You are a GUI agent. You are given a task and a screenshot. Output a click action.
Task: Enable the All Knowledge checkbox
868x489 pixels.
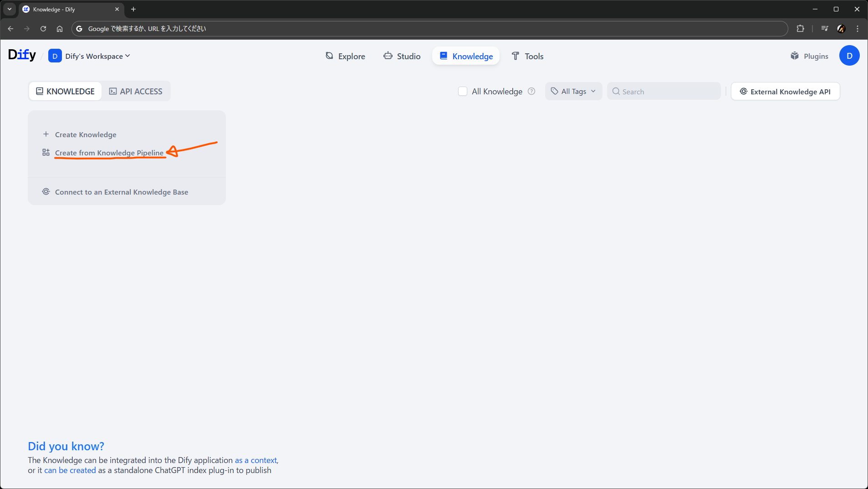click(463, 91)
